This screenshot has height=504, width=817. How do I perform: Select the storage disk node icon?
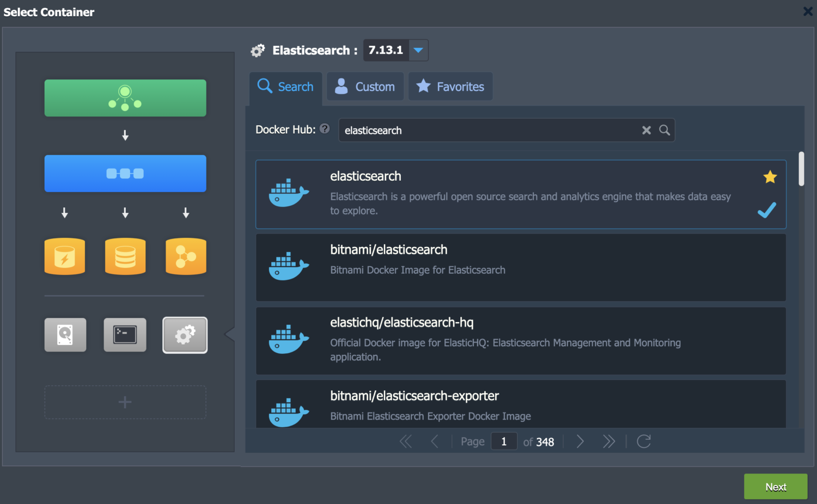(65, 335)
